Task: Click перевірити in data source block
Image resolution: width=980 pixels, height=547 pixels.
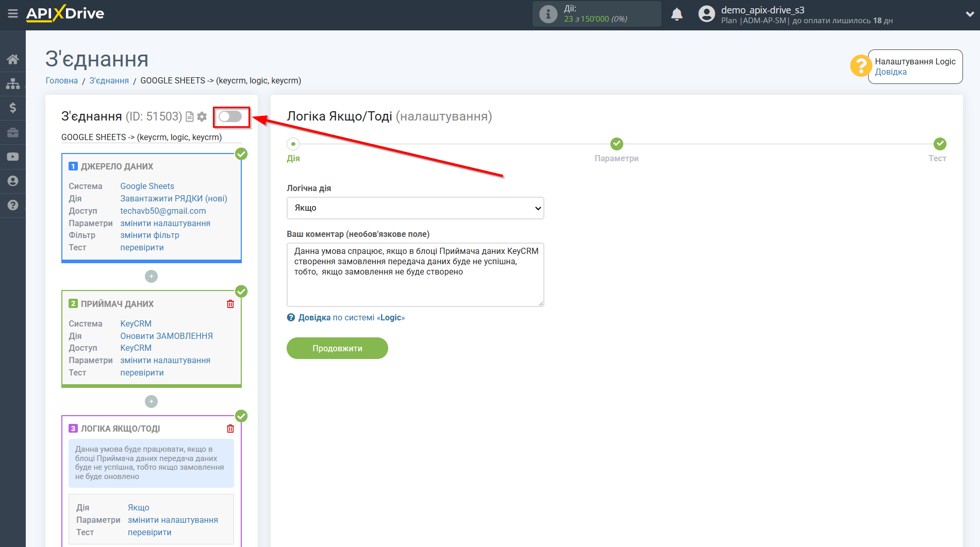Action: (142, 247)
